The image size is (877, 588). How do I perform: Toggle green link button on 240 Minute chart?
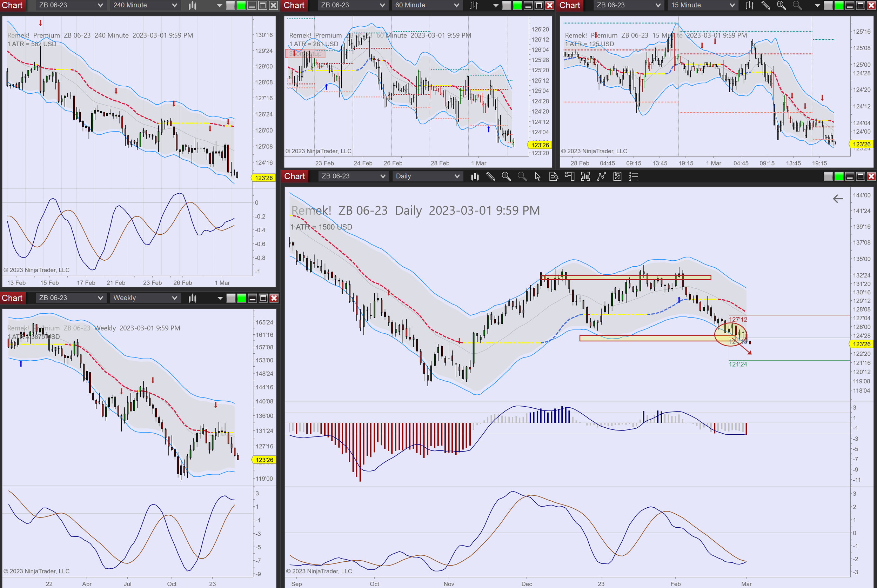(241, 5)
